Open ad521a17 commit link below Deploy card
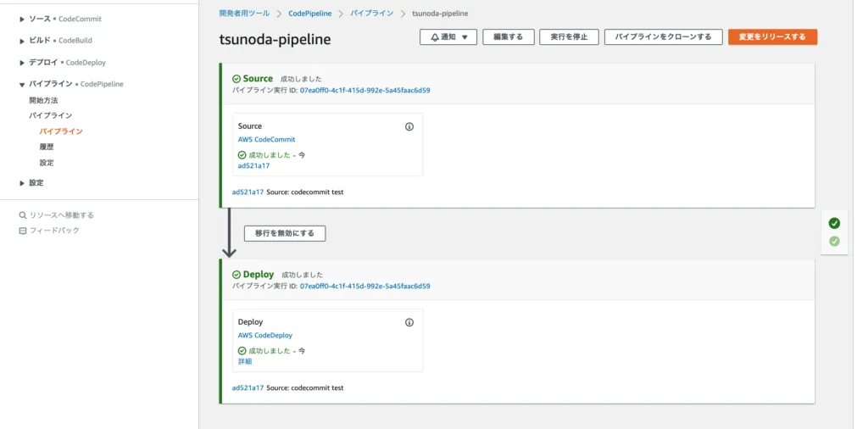Image resolution: width=868 pixels, height=429 pixels. click(x=248, y=388)
